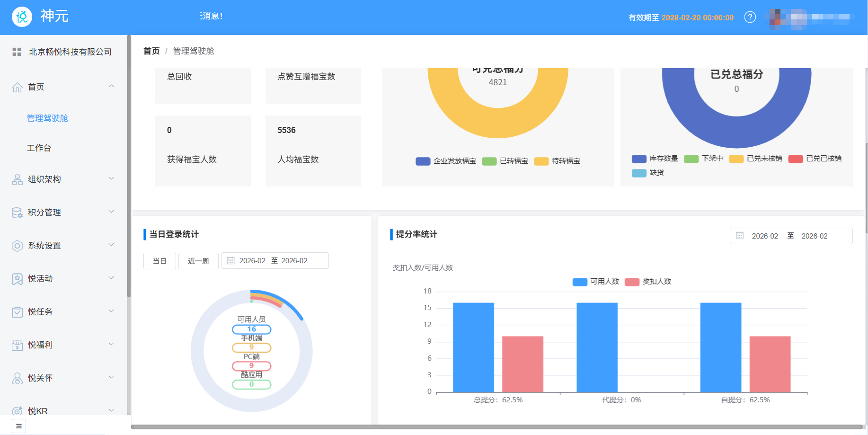Open the 首页 breadcrumb link
This screenshot has height=435, width=868.
pyautogui.click(x=151, y=51)
